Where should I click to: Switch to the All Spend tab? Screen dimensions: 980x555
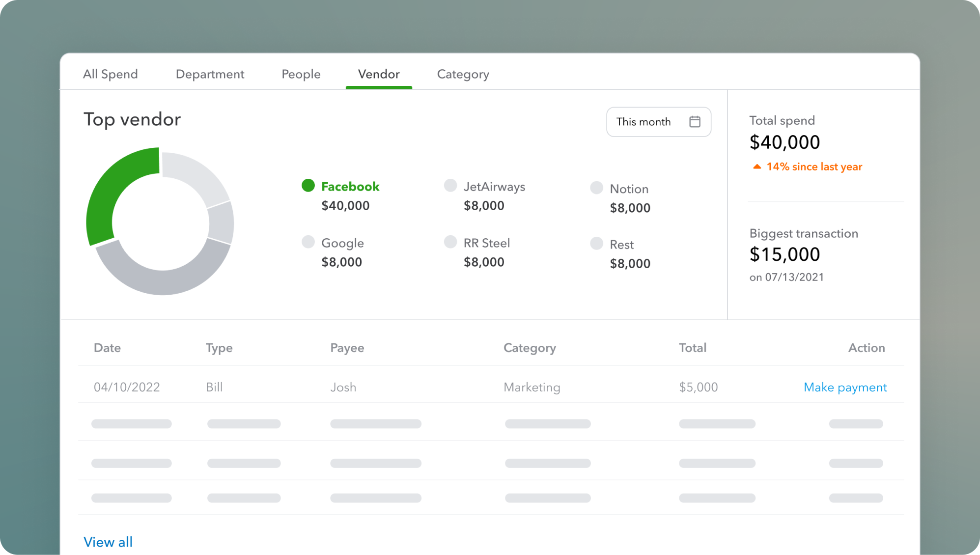[110, 74]
